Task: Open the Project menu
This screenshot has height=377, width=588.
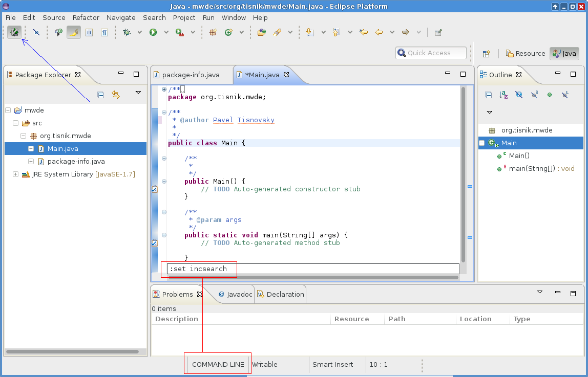Action: click(x=184, y=17)
